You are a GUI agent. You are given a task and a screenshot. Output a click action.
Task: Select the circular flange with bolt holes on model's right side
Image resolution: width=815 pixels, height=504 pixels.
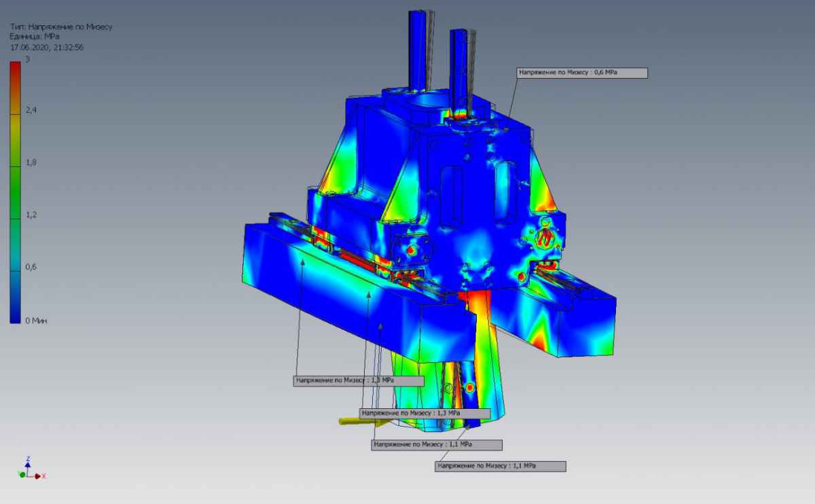tap(545, 238)
